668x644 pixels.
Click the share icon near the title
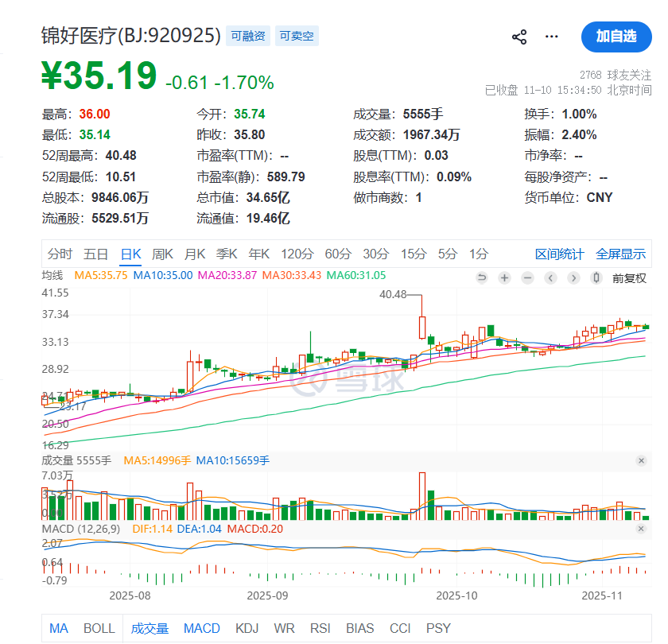[519, 37]
